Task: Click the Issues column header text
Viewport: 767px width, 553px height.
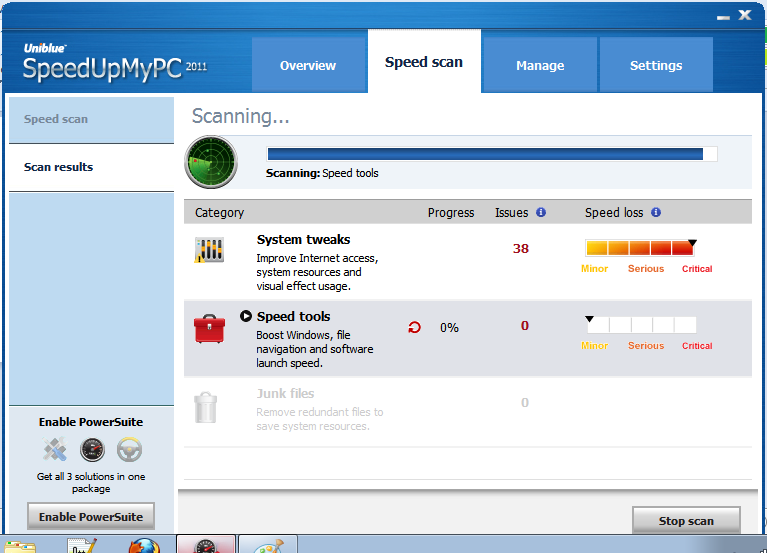Action: point(511,213)
